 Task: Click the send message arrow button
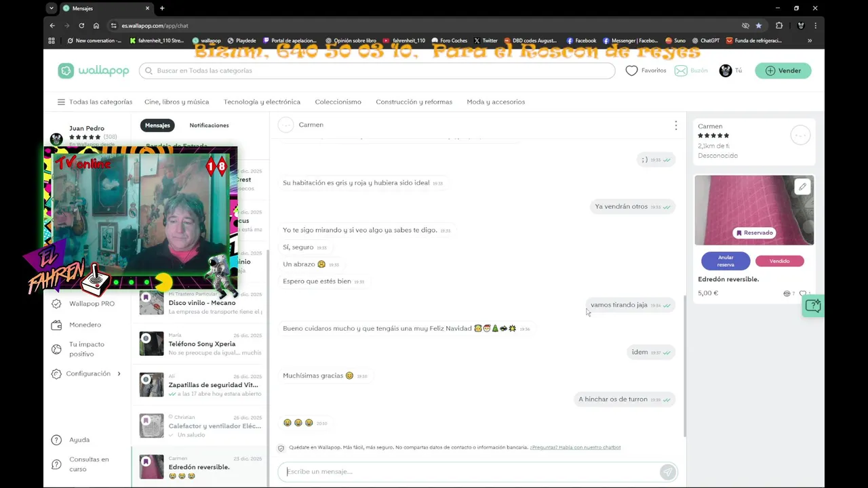[x=668, y=472]
